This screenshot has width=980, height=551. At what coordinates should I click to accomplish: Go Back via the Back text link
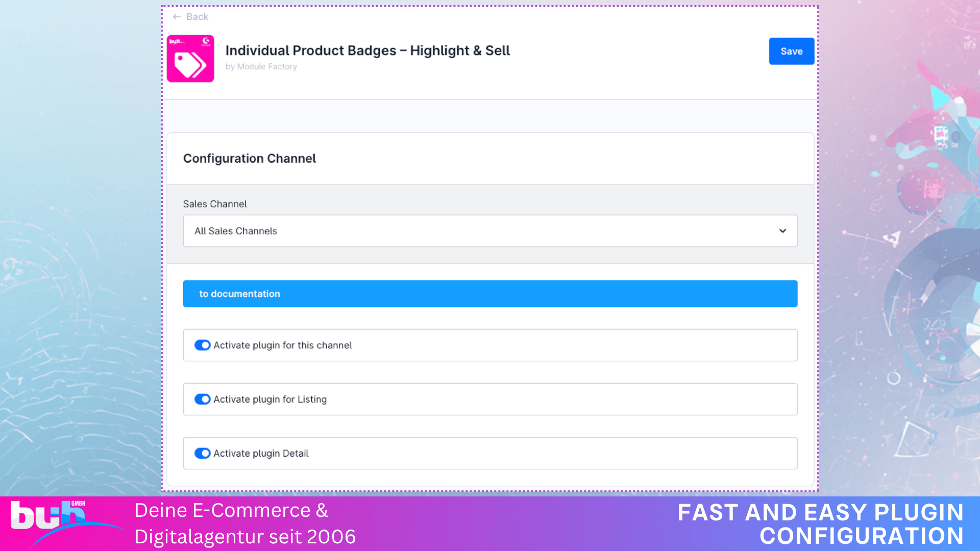(x=198, y=17)
